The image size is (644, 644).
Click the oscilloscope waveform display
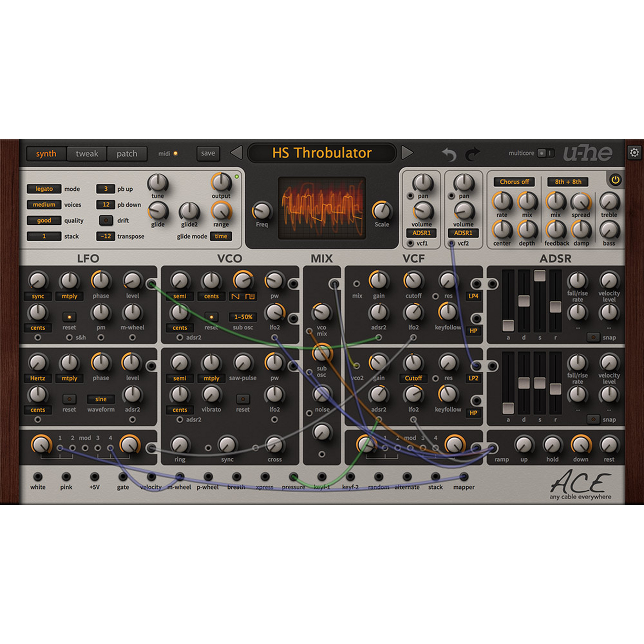click(322, 208)
